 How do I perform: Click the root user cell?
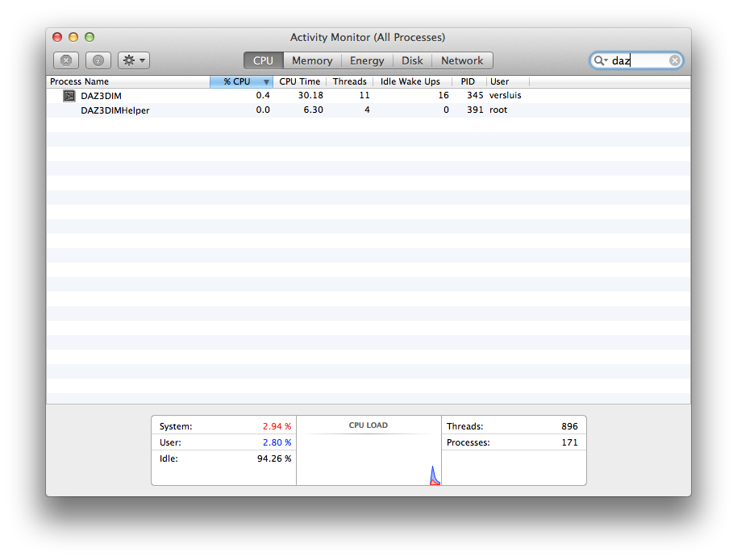coord(498,110)
